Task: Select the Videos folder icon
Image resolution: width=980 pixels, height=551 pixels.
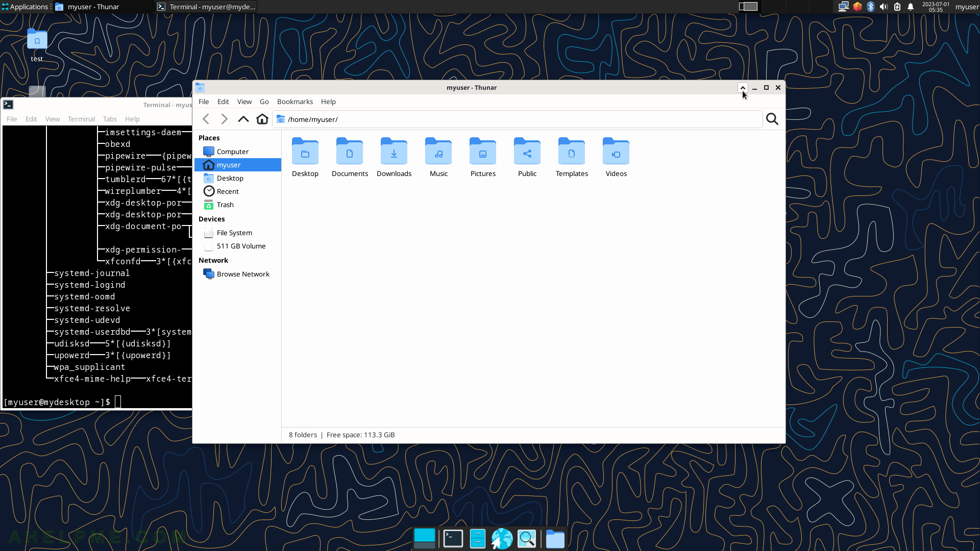Action: click(616, 158)
